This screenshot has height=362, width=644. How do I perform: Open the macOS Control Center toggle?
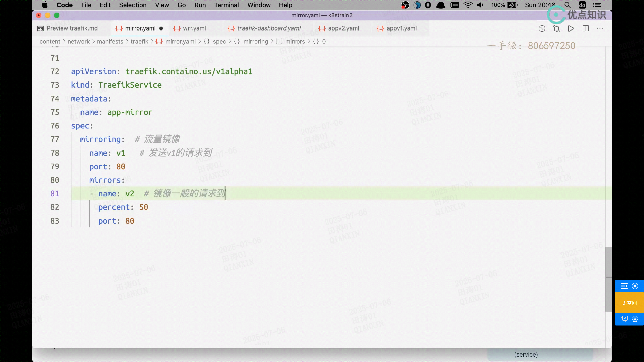[597, 5]
